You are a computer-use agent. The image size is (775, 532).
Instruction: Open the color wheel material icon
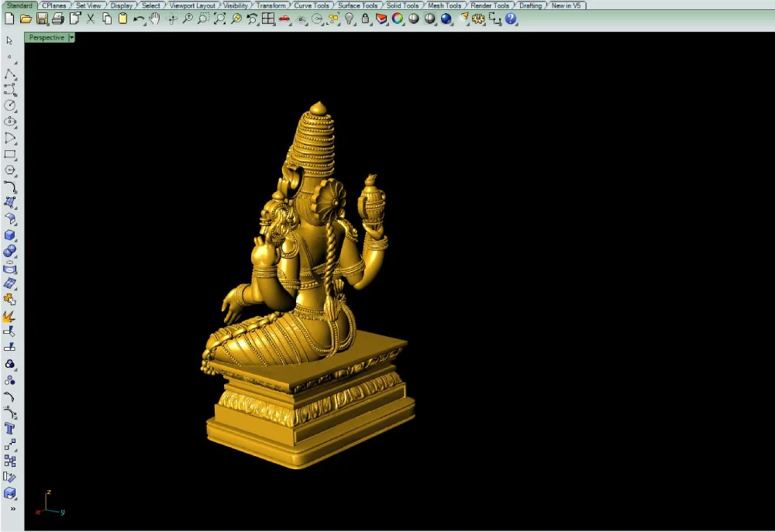point(398,19)
